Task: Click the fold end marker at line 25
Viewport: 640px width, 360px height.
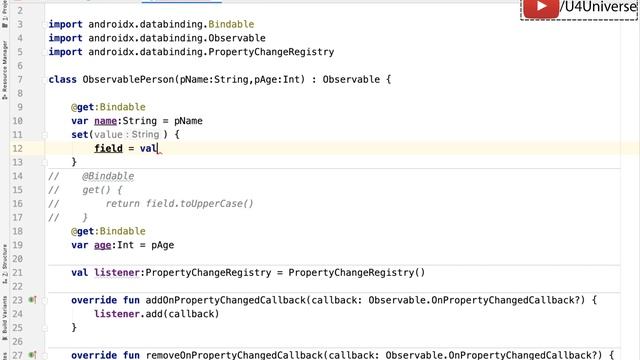Action: [x=44, y=328]
